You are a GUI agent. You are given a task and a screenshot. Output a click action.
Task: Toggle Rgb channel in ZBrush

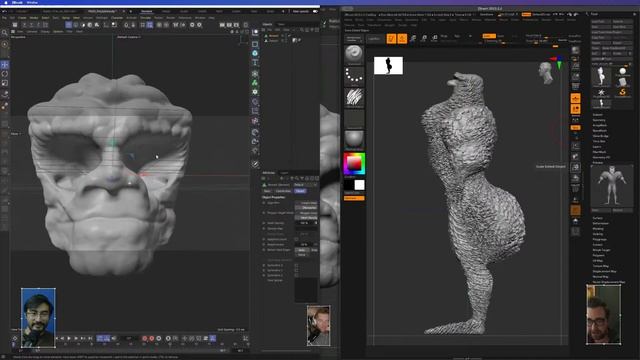[457, 36]
